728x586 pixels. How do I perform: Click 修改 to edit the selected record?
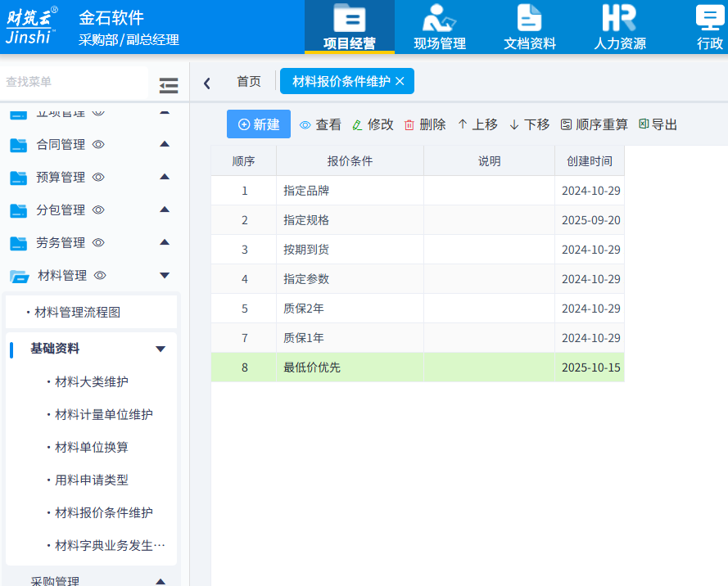(x=373, y=124)
